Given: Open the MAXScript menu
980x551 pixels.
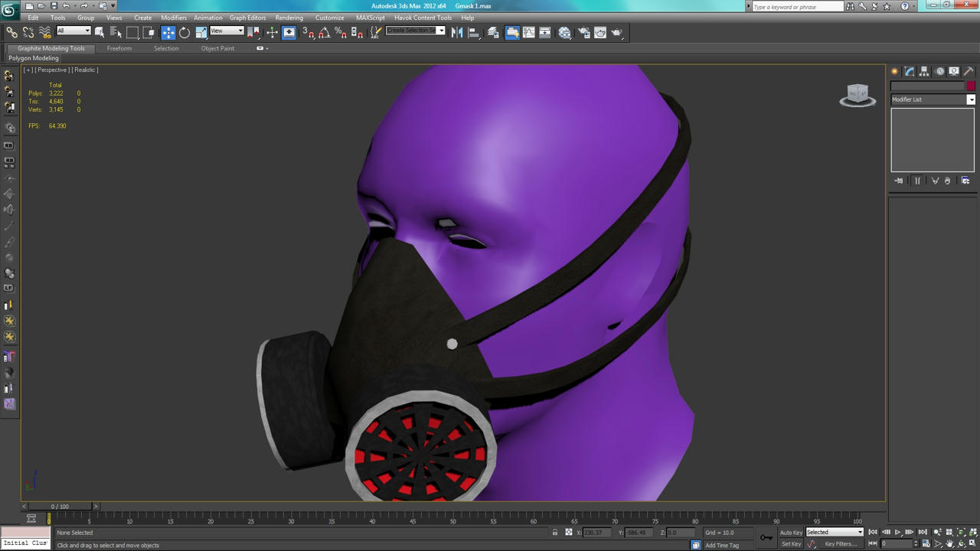Looking at the screenshot, I should click(x=371, y=18).
